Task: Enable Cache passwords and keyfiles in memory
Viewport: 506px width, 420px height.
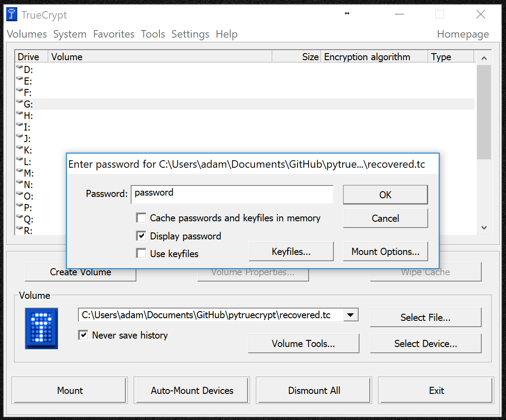Action: (141, 218)
